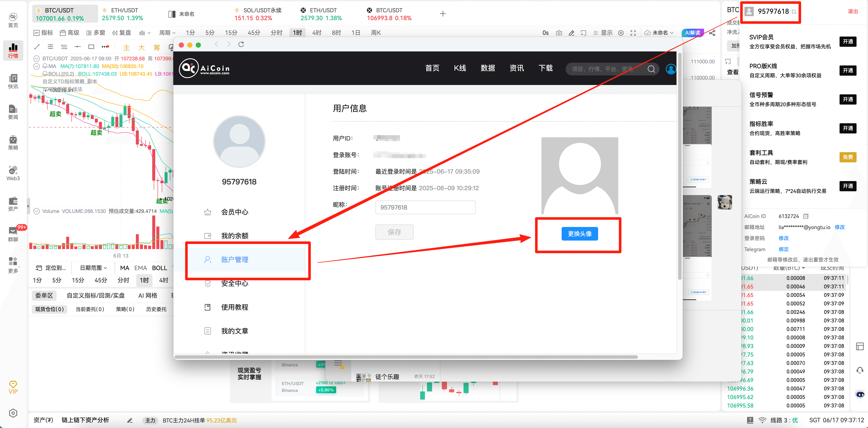The height and width of the screenshot is (428, 868).
Task: Open the VIP diamond icon
Action: tap(13, 387)
